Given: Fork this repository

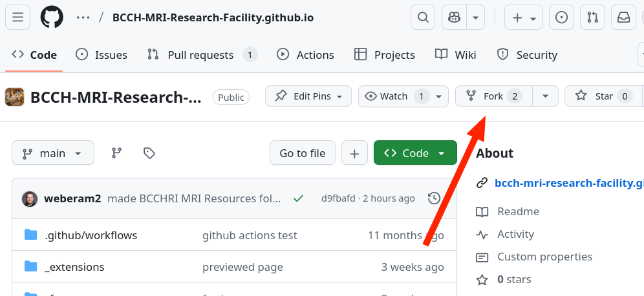Looking at the screenshot, I should tap(494, 96).
